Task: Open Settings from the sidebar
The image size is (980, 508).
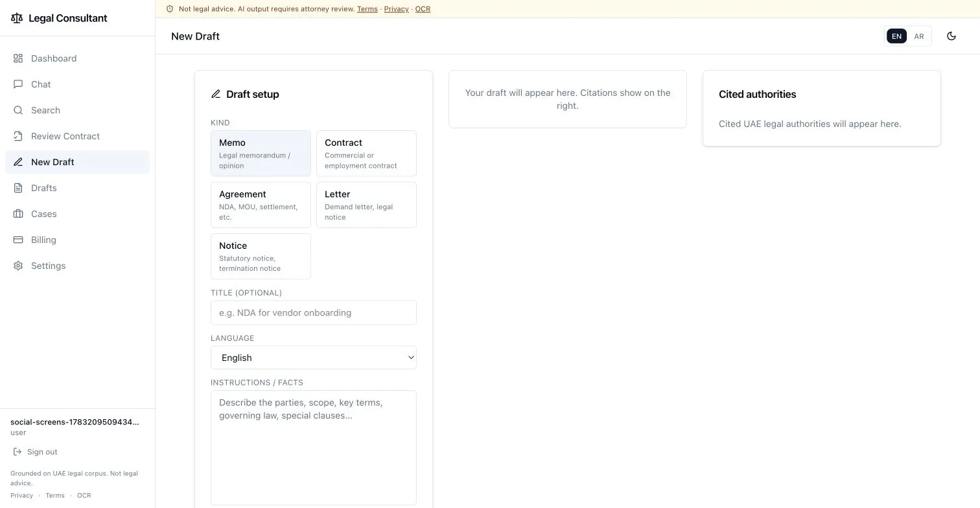Action: tap(77, 266)
